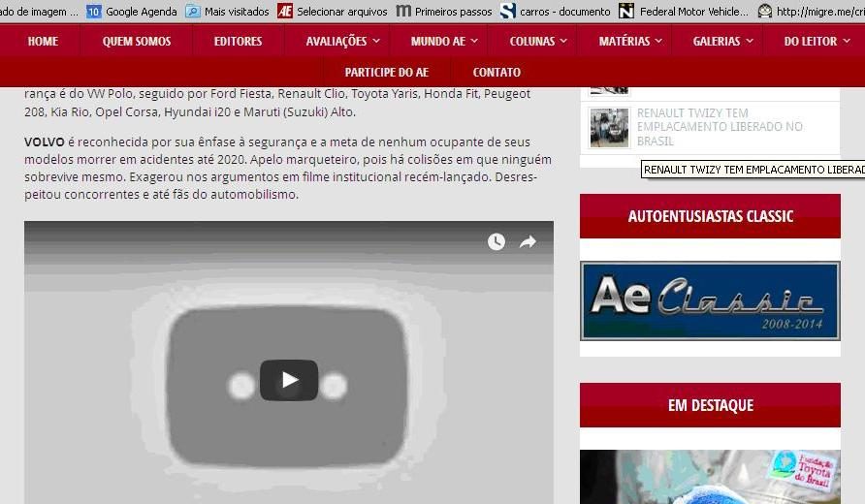
Task: Go to the Home menu item
Action: pyautogui.click(x=43, y=42)
